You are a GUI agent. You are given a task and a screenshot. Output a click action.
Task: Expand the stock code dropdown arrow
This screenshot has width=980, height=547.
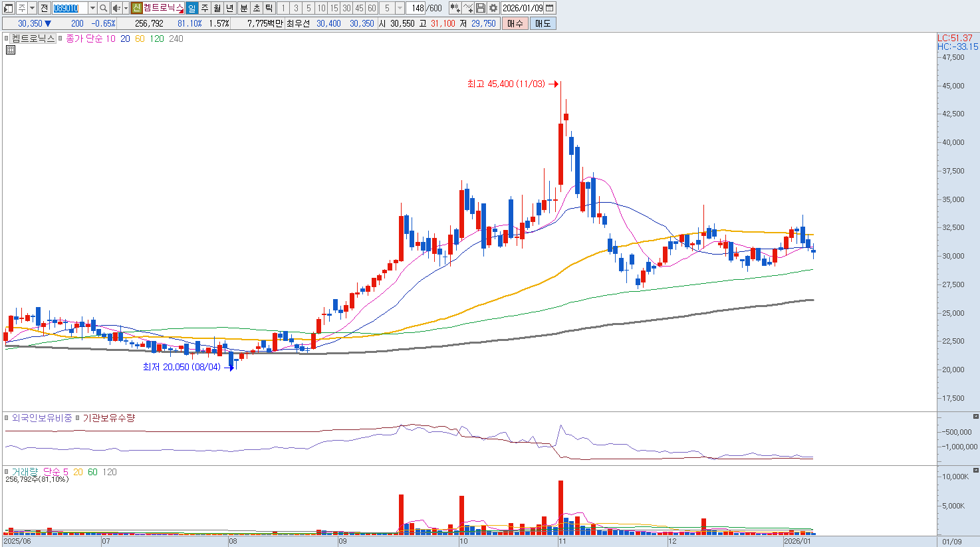coord(92,8)
